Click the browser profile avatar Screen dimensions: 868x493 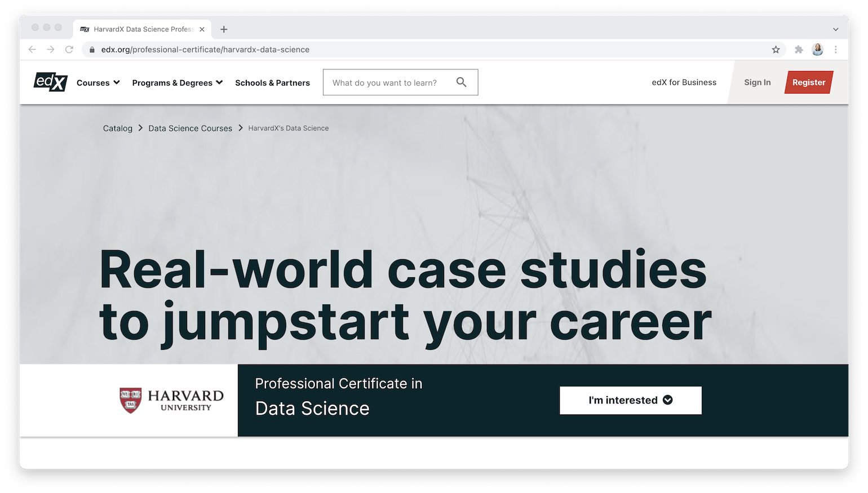coord(817,49)
